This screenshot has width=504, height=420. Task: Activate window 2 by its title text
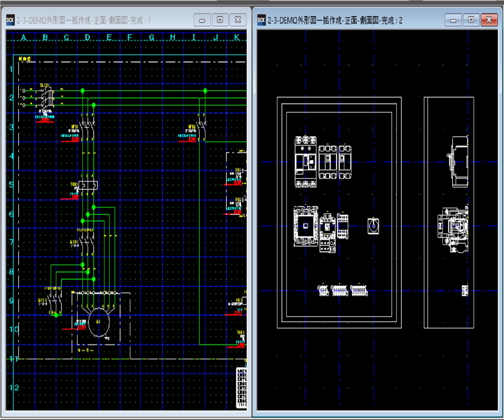coord(335,20)
